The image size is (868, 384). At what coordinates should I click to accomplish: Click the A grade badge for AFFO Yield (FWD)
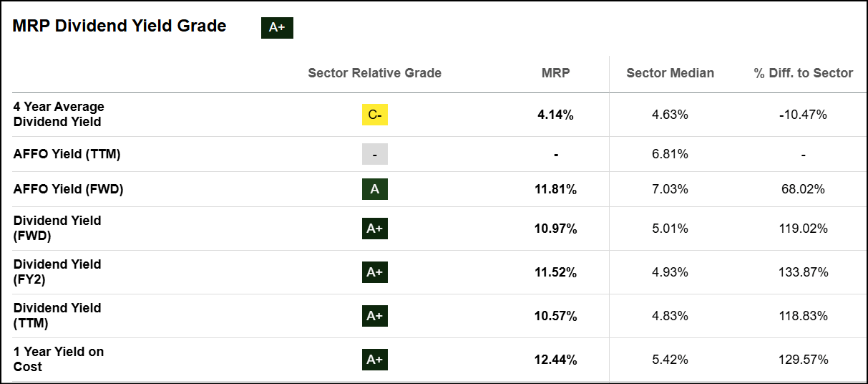pyautogui.click(x=374, y=189)
